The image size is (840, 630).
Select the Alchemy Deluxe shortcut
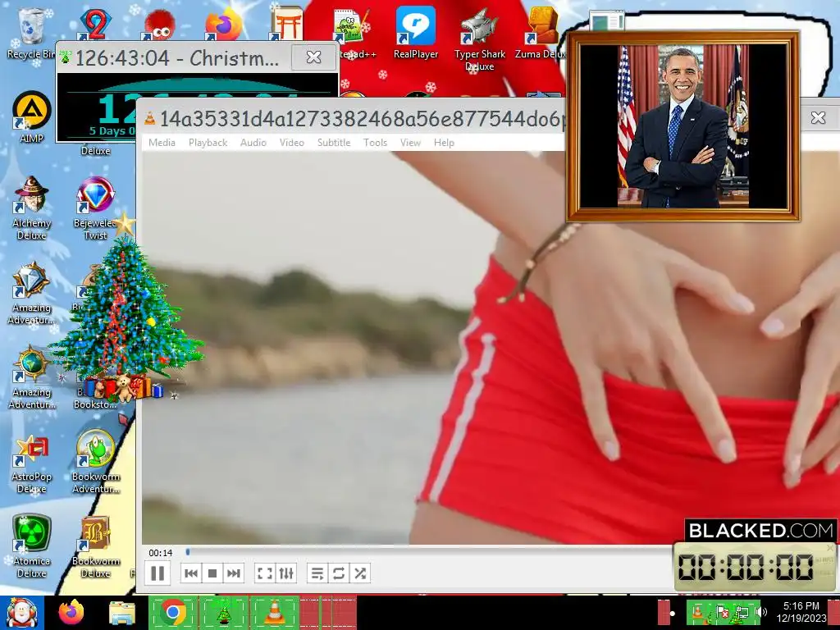point(32,208)
